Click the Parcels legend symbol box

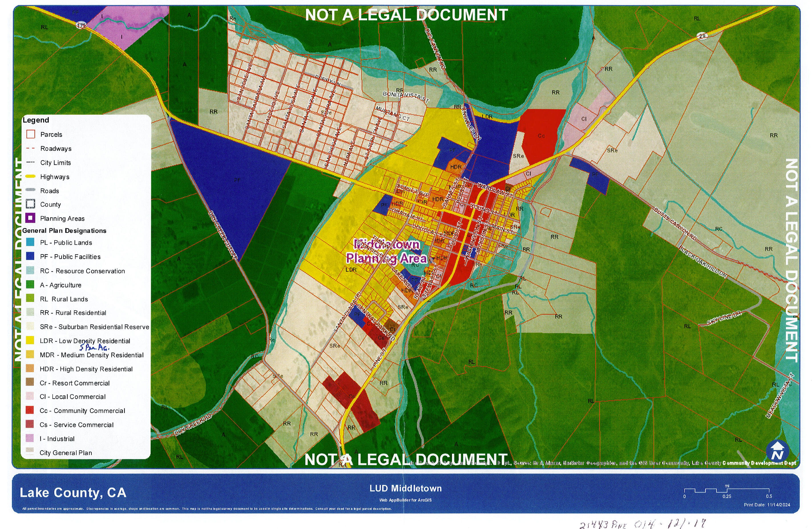[31, 134]
